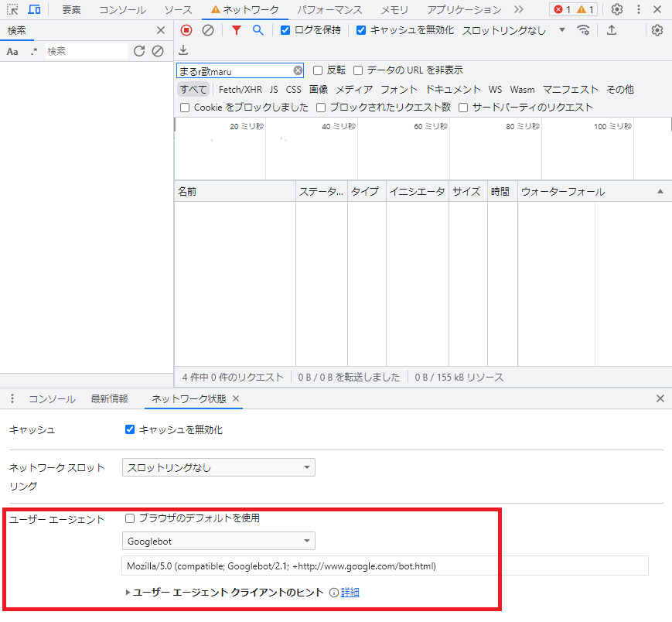Click refresh icon in search panel
672x622 pixels.
click(139, 51)
